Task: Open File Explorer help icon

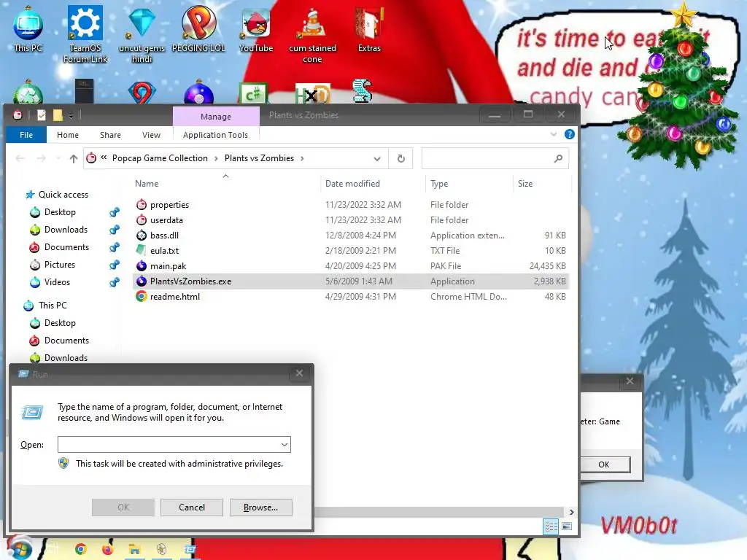Action: (569, 134)
